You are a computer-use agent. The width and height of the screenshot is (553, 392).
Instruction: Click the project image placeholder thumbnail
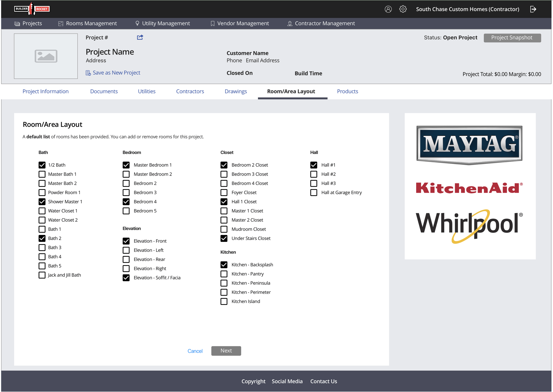[x=46, y=56]
